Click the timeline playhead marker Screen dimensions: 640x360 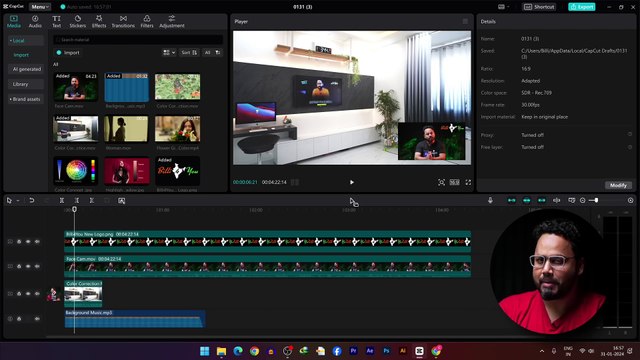click(74, 209)
